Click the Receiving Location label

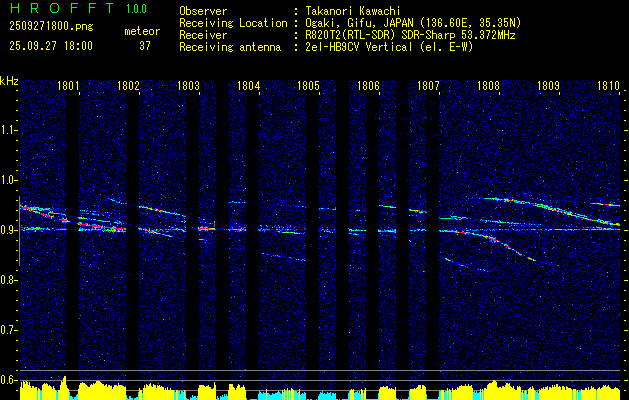click(x=233, y=23)
